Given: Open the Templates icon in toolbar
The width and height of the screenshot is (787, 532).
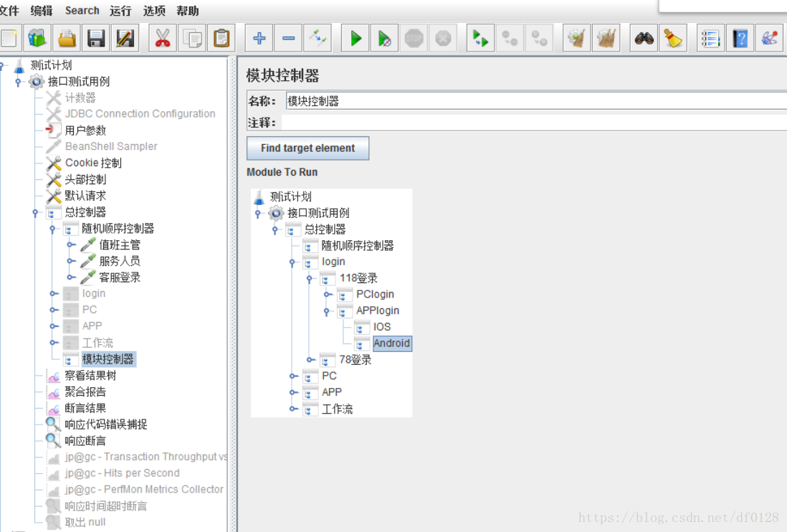Looking at the screenshot, I should 38,38.
